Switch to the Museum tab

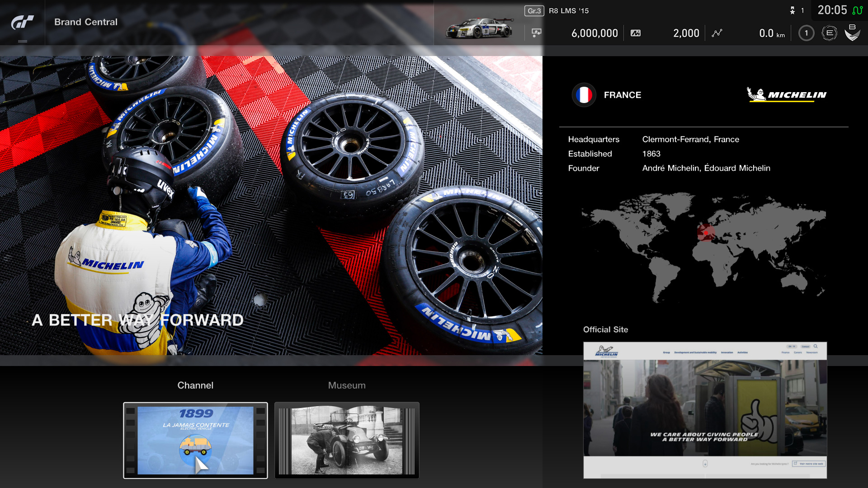point(347,385)
